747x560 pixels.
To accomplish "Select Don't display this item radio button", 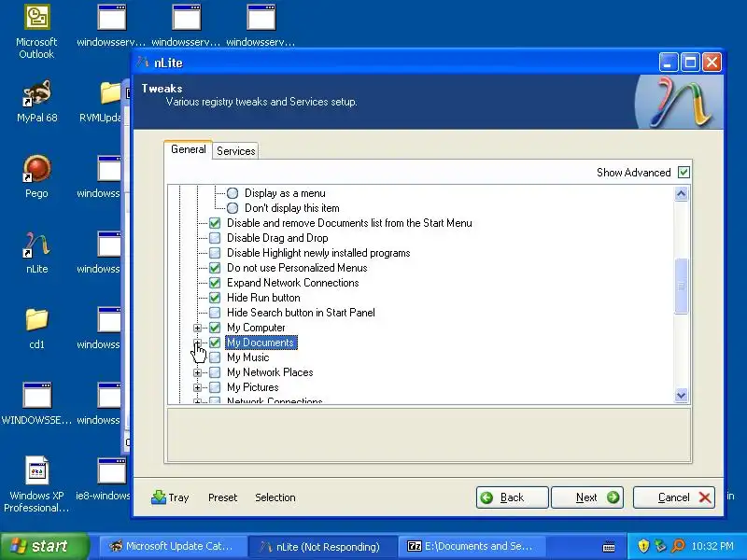I will pos(233,208).
